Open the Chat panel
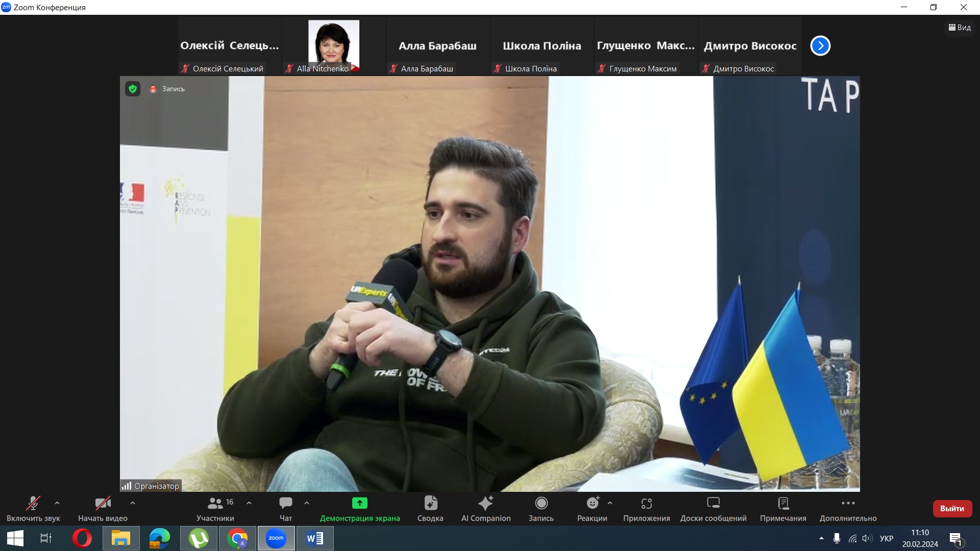The height and width of the screenshot is (551, 980). tap(286, 509)
